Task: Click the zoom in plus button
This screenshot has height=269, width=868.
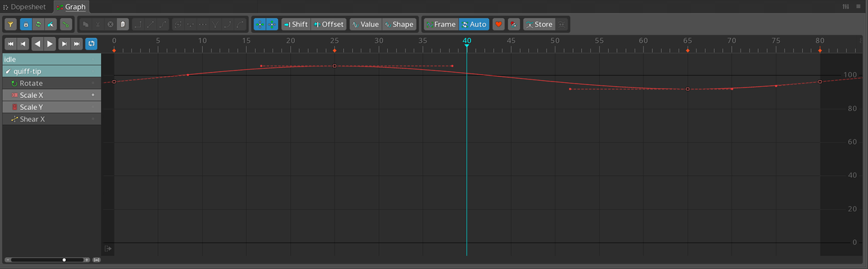Action: click(87, 259)
